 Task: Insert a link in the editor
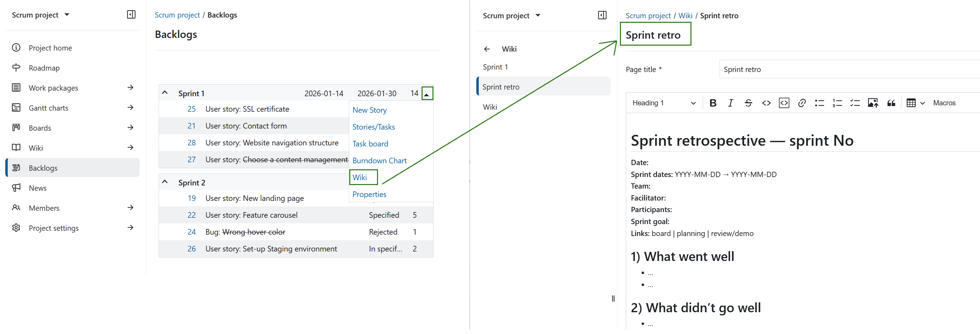pos(802,103)
